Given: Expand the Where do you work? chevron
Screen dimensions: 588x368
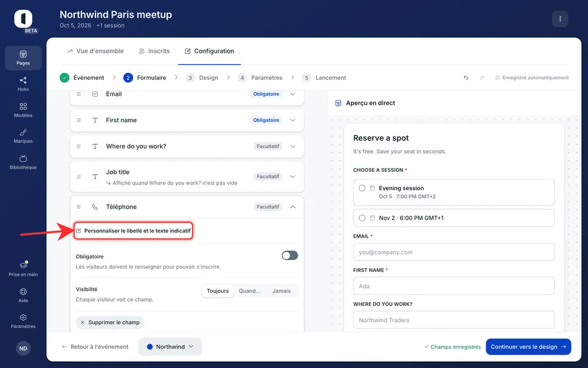Looking at the screenshot, I should pyautogui.click(x=293, y=147).
